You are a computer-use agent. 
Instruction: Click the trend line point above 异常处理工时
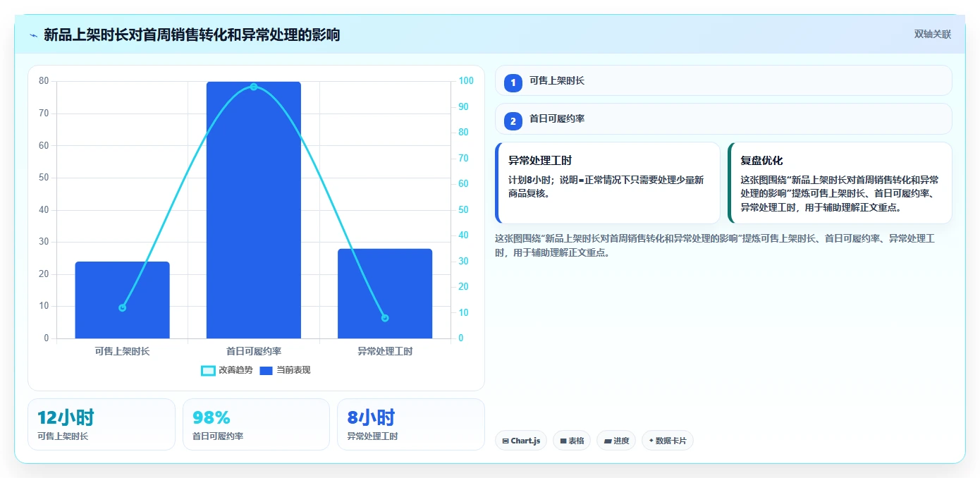click(385, 318)
